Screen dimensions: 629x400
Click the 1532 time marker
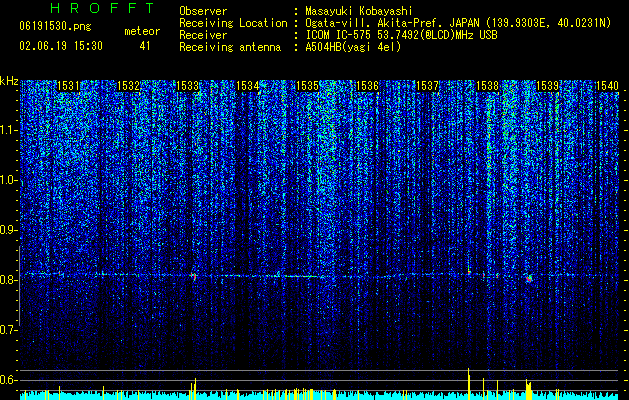[x=128, y=86]
